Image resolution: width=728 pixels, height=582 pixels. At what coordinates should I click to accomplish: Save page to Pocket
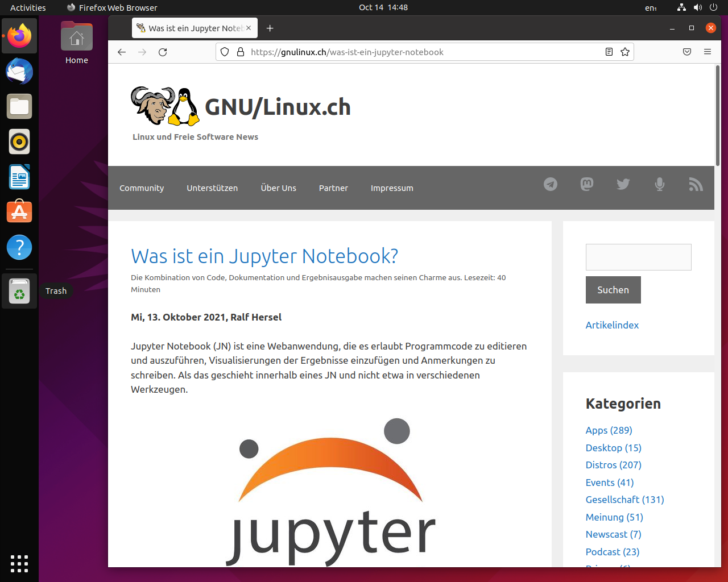coord(687,52)
